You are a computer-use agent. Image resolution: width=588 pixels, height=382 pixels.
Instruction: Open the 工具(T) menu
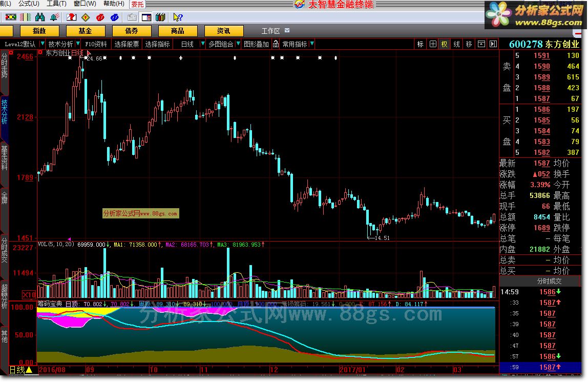(x=56, y=4)
